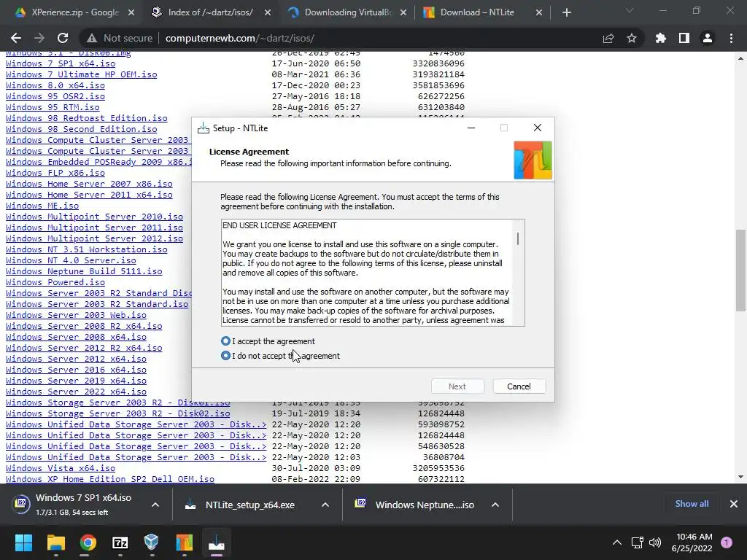Viewport: 747px width, 560px height.
Task: Open NTLite_setup_x64.exe from downloads bar
Action: point(250,505)
